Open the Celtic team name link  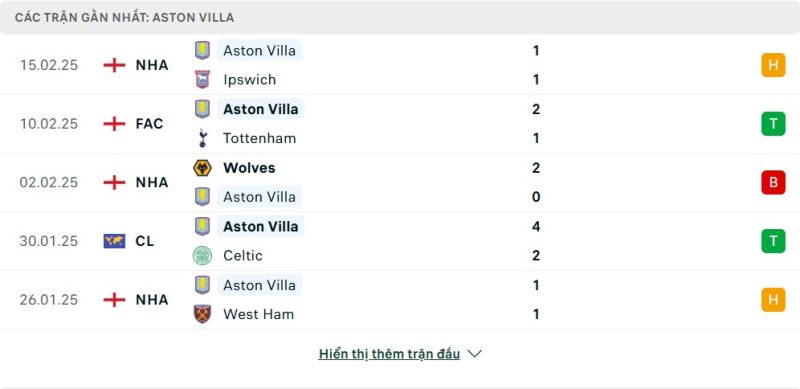click(x=243, y=255)
